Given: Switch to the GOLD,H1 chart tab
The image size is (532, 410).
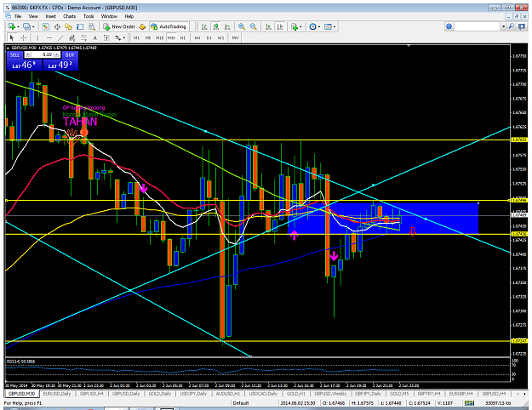Looking at the screenshot, I should (296, 394).
